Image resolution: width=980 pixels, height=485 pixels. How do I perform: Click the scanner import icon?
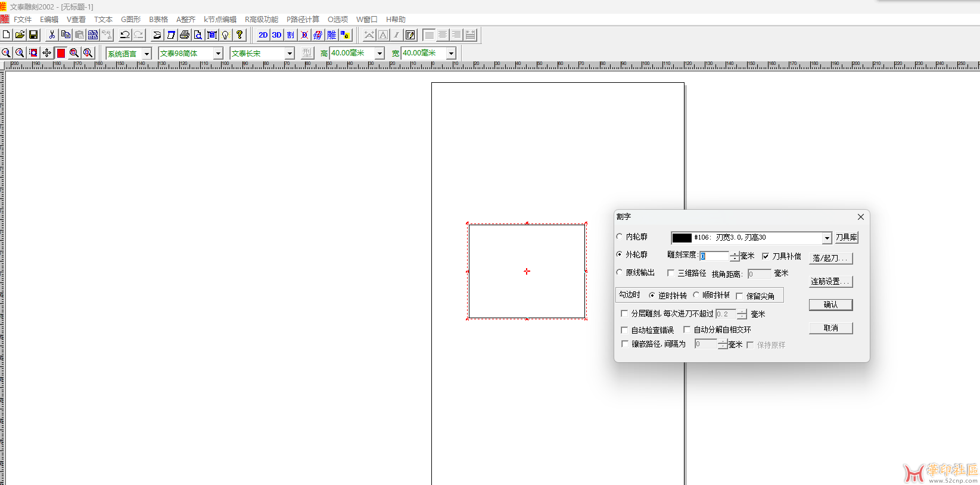pos(157,35)
